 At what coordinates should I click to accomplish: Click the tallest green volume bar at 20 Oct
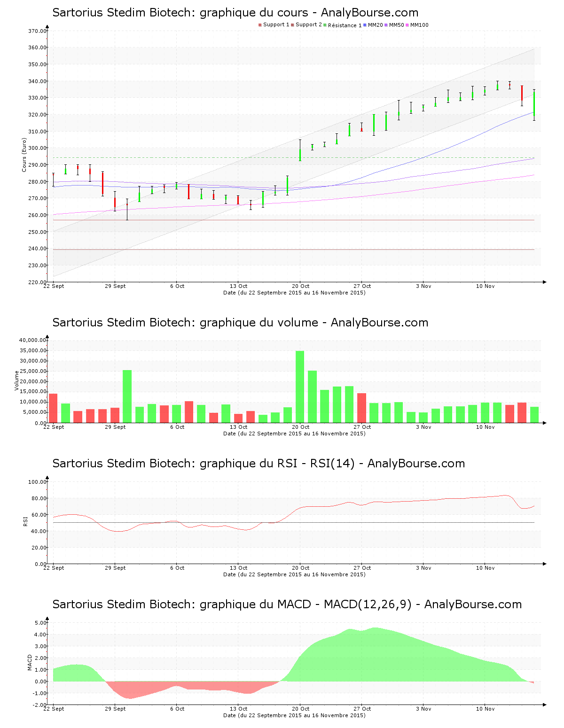coord(300,387)
